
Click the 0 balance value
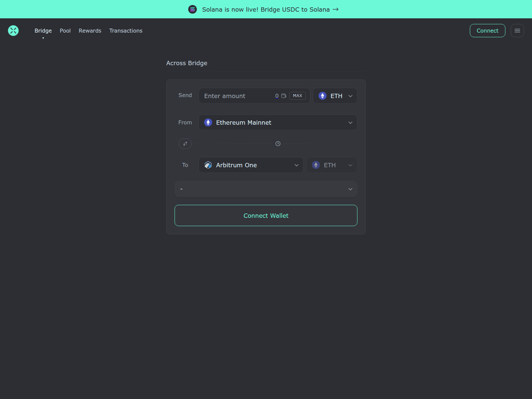pos(277,96)
